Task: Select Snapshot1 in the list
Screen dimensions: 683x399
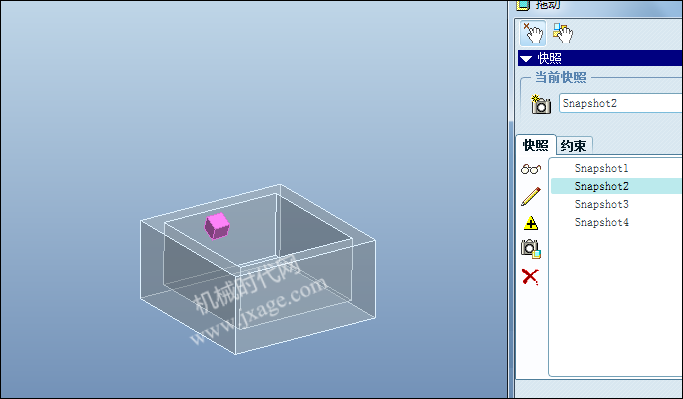Action: click(601, 168)
